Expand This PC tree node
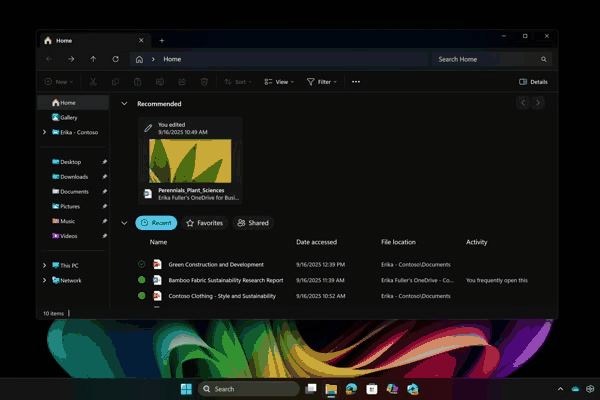The width and height of the screenshot is (600, 400). [x=44, y=265]
